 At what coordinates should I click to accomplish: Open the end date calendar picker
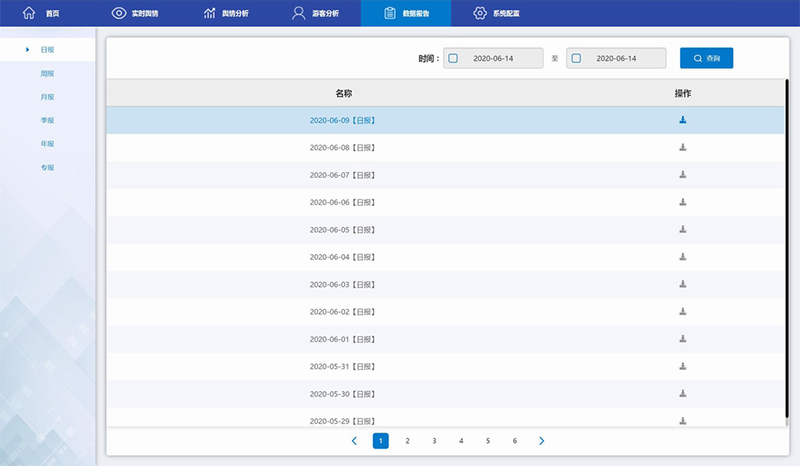[x=576, y=58]
